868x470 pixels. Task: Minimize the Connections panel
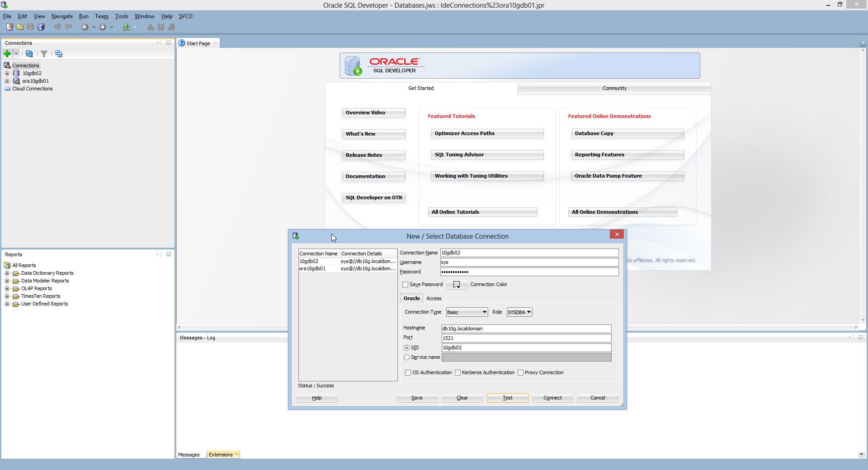coord(169,43)
